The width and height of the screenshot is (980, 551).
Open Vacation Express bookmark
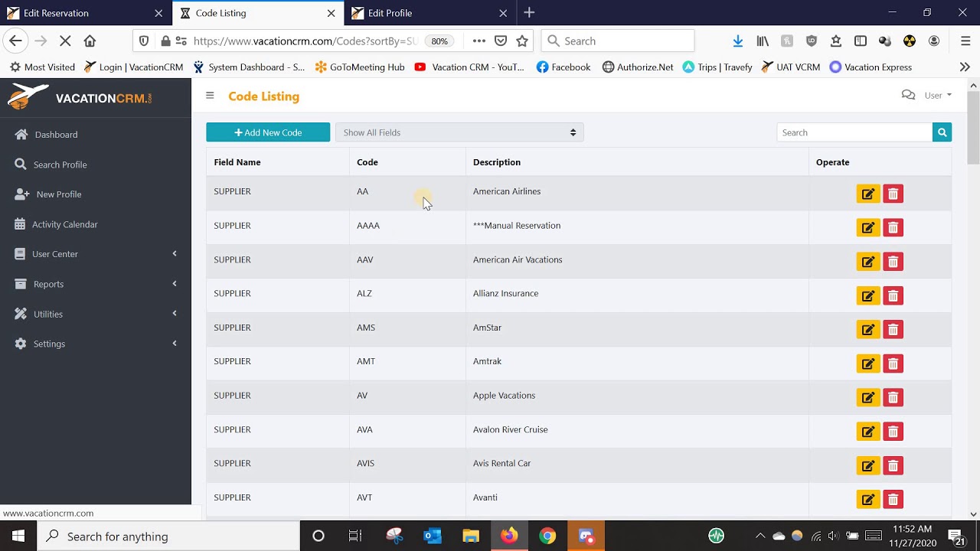(871, 67)
